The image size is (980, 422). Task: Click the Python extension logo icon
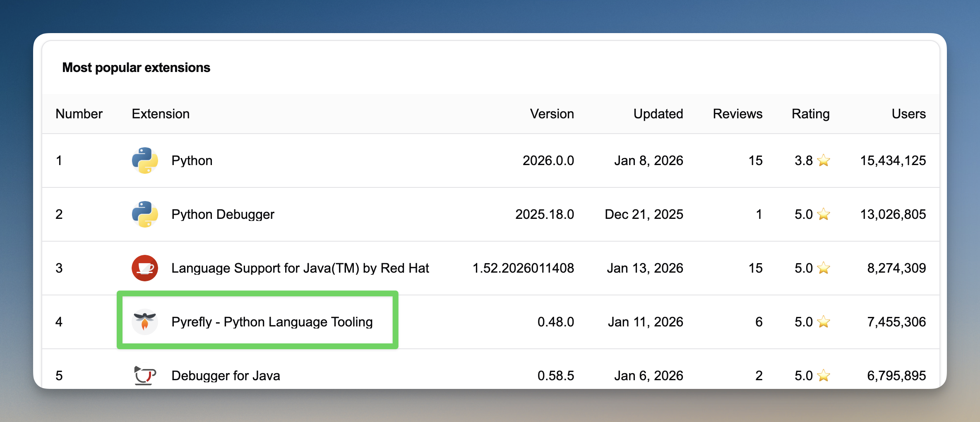[x=145, y=161]
